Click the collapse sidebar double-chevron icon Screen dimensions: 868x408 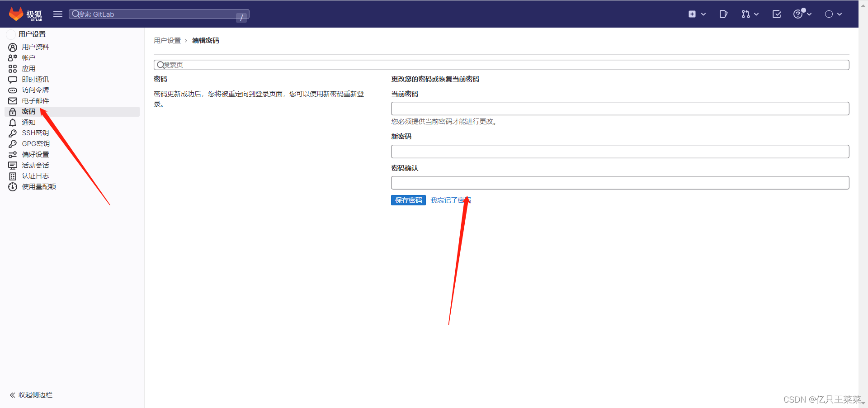coord(13,395)
